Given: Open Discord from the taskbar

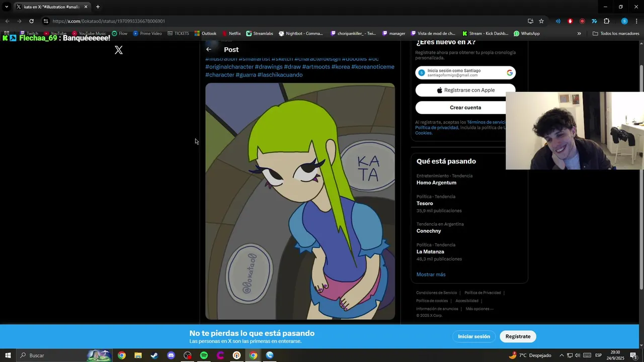Looking at the screenshot, I should pos(171,355).
